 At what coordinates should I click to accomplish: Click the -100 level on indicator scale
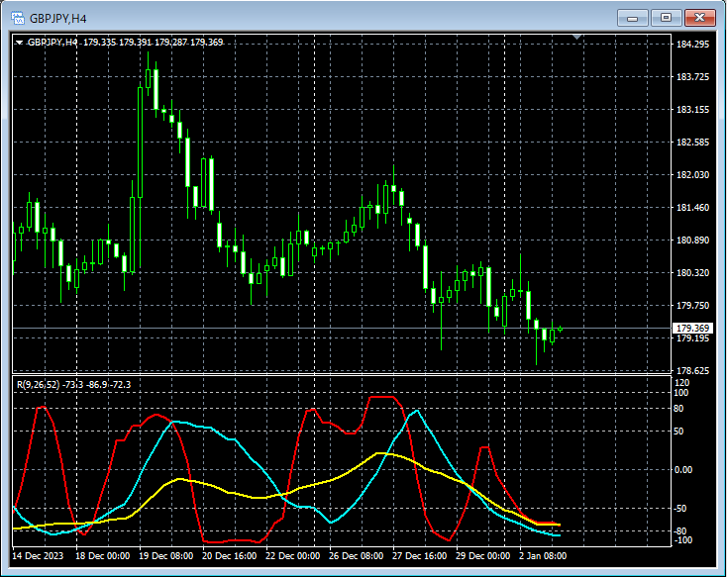[x=682, y=540]
